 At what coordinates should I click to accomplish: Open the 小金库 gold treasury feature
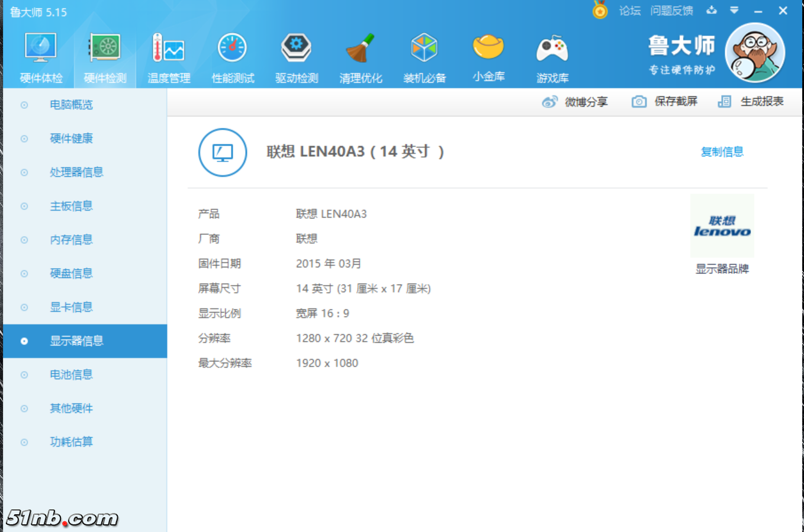(x=488, y=56)
